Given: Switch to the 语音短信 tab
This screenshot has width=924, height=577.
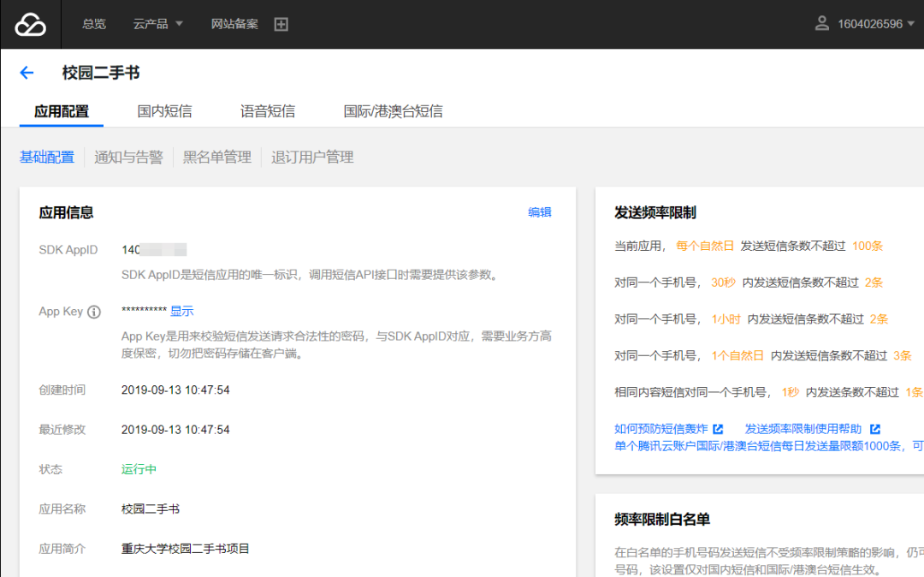Looking at the screenshot, I should point(268,111).
